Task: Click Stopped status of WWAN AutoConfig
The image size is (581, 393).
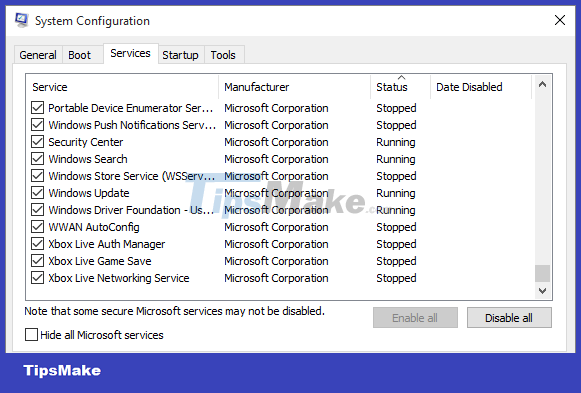Action: [396, 227]
